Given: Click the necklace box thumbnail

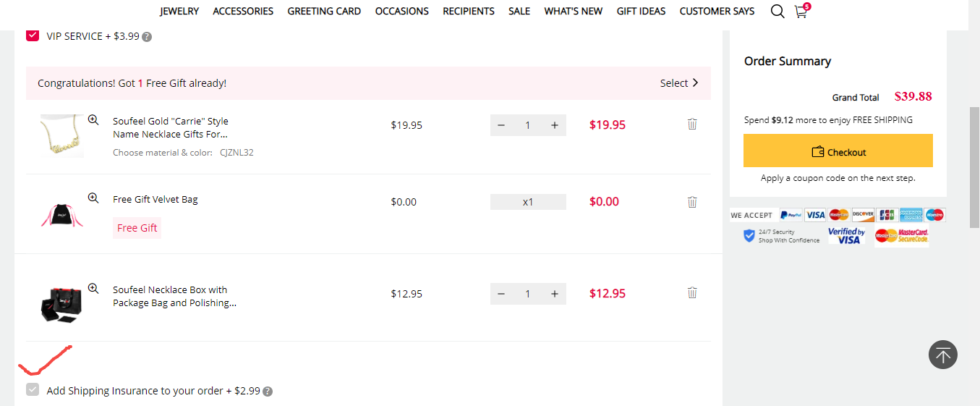Looking at the screenshot, I should pos(61,304).
